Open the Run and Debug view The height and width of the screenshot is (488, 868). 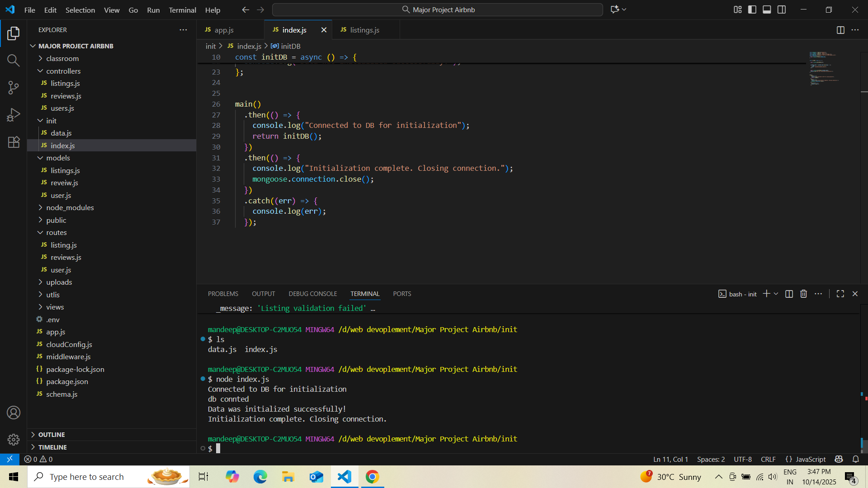[14, 115]
